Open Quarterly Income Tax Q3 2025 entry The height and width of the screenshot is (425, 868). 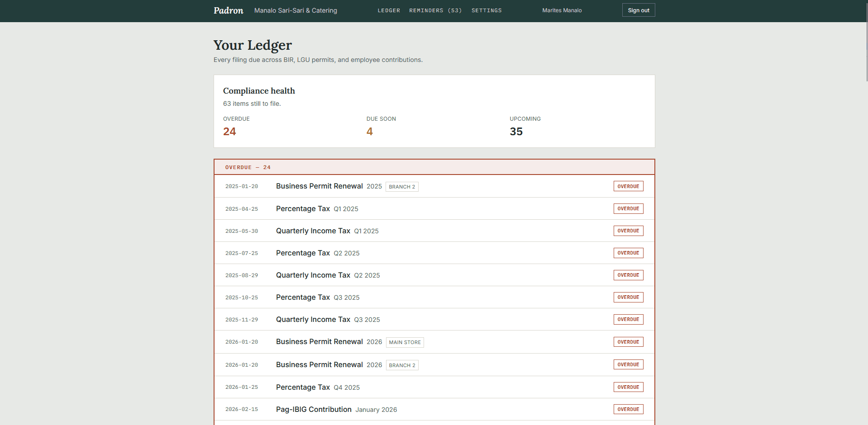click(434, 319)
